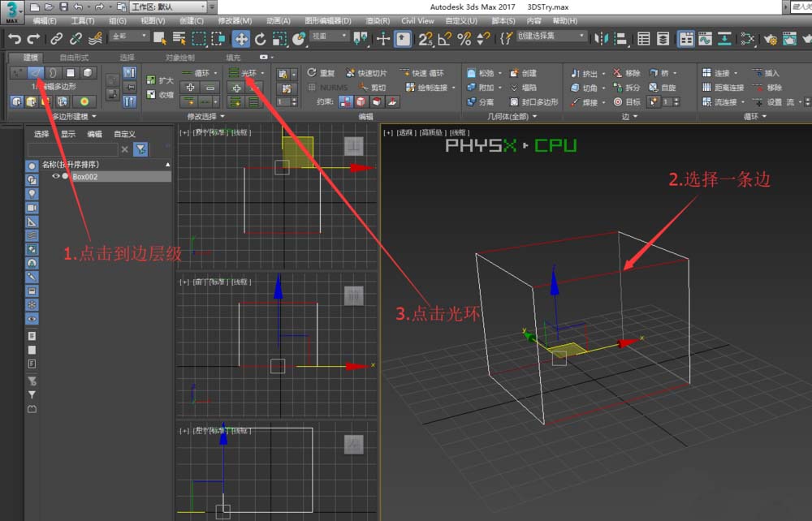Viewport: 812px width, 521px height.
Task: Toggle the scene explorer filter button
Action: click(141, 149)
